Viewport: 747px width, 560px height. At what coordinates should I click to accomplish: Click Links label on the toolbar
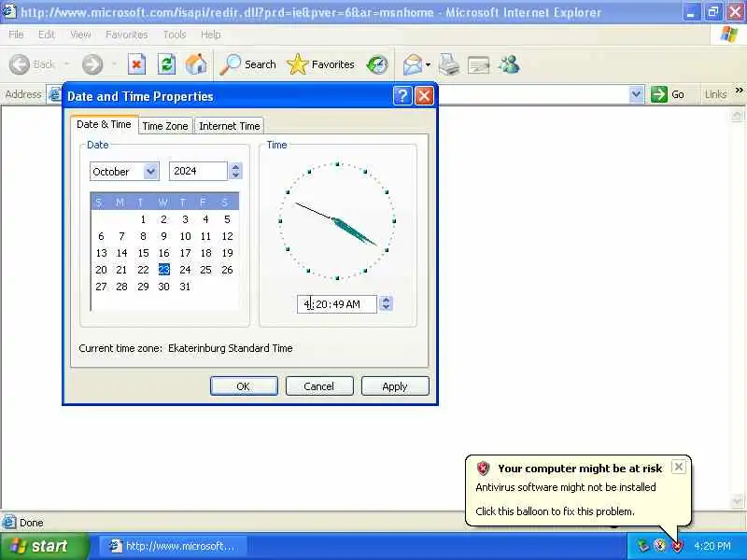(x=715, y=94)
